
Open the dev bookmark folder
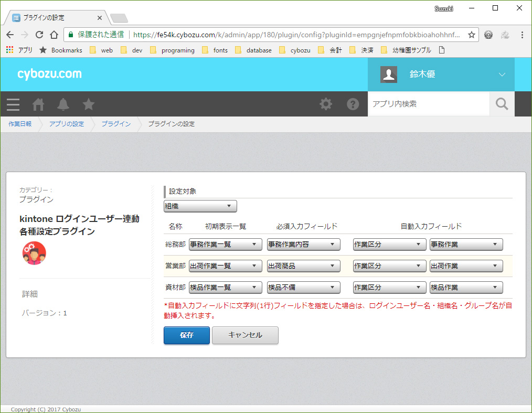(x=132, y=50)
